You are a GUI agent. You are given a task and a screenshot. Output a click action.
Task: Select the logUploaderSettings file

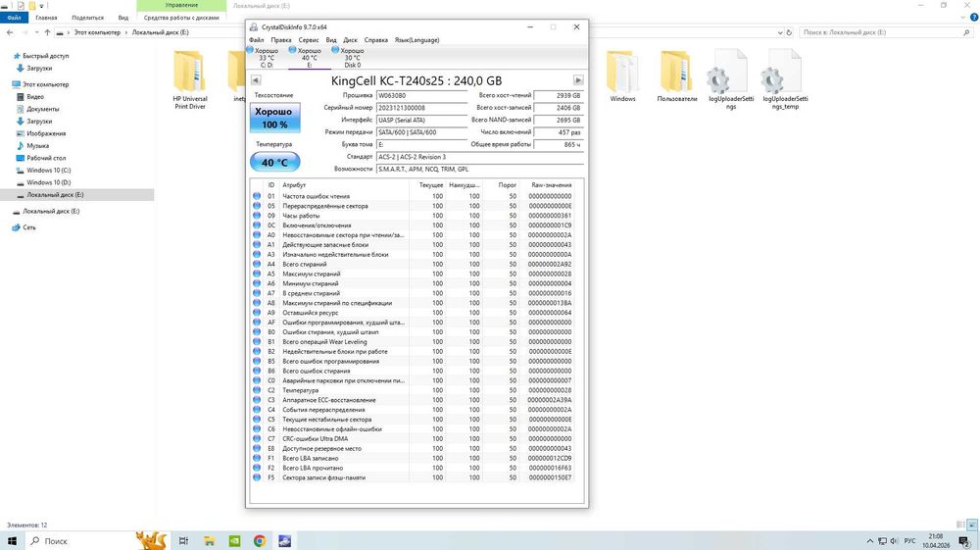[x=731, y=80]
